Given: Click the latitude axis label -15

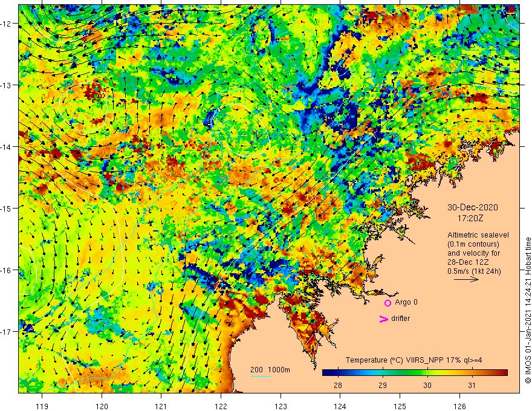Looking at the screenshot, I should [6, 208].
